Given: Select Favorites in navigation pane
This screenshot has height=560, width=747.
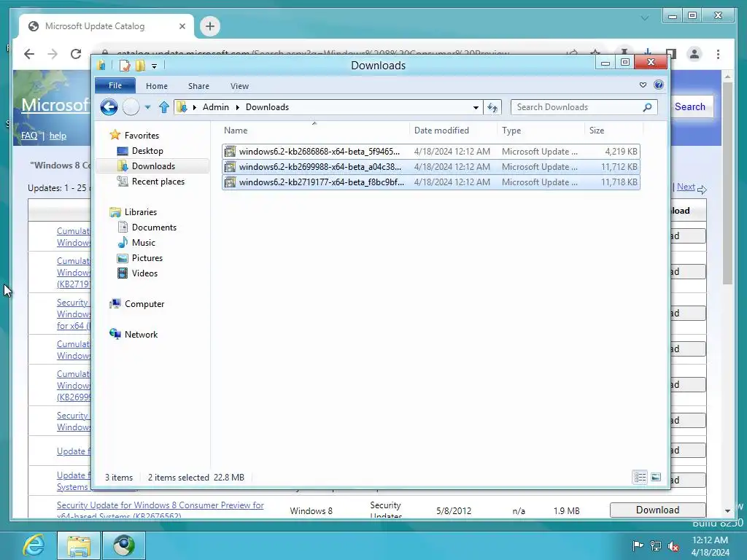Looking at the screenshot, I should (142, 135).
